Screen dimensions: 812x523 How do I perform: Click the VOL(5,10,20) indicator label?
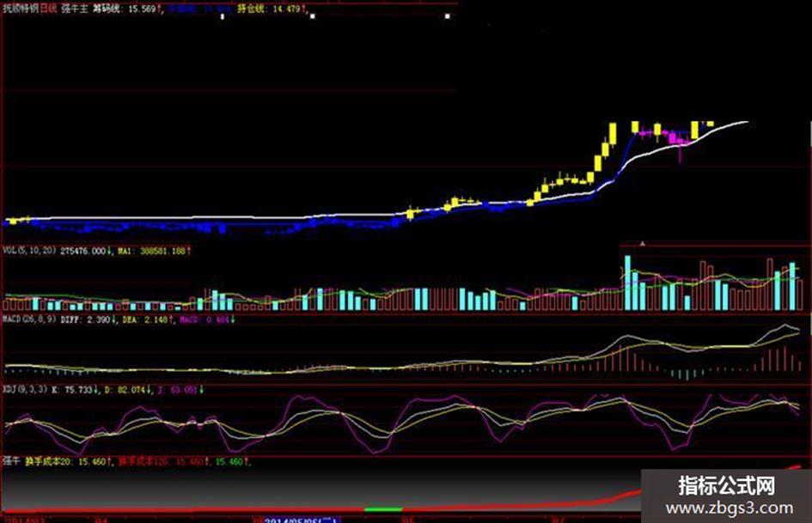click(x=30, y=251)
